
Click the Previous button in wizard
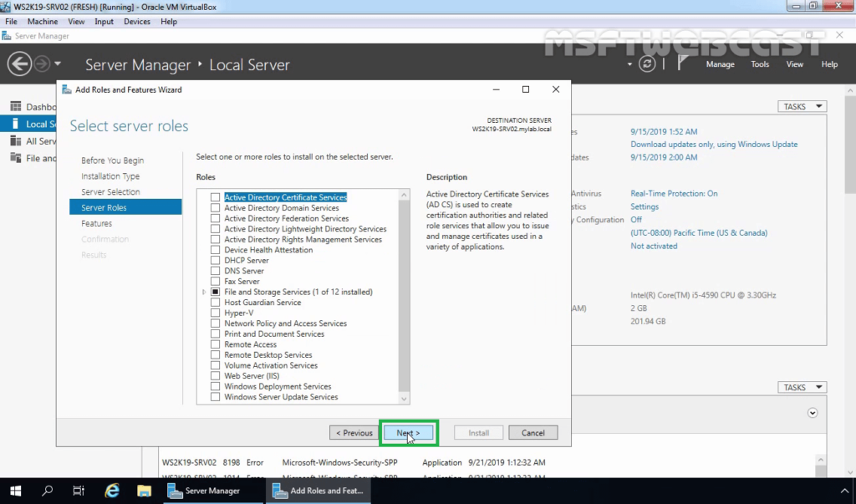(x=354, y=432)
